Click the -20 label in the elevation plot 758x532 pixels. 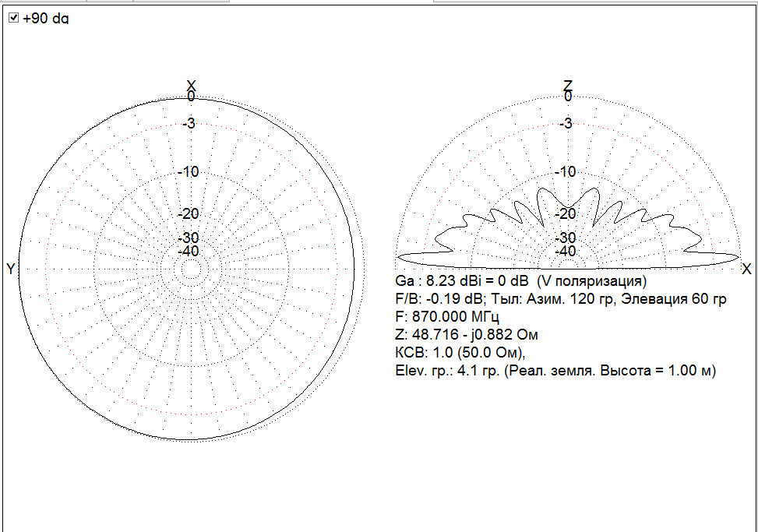click(x=565, y=213)
